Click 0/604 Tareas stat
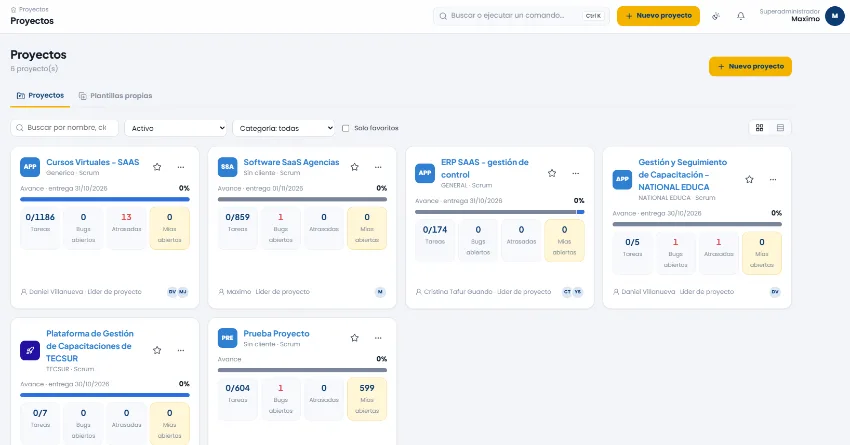 (237, 399)
